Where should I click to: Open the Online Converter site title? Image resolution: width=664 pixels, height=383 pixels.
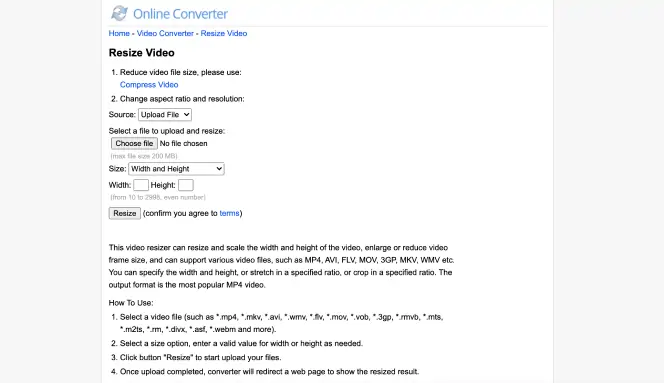(x=180, y=14)
